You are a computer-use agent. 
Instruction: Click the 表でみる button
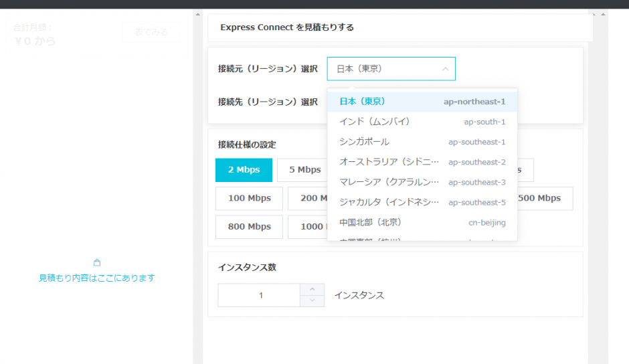point(151,32)
